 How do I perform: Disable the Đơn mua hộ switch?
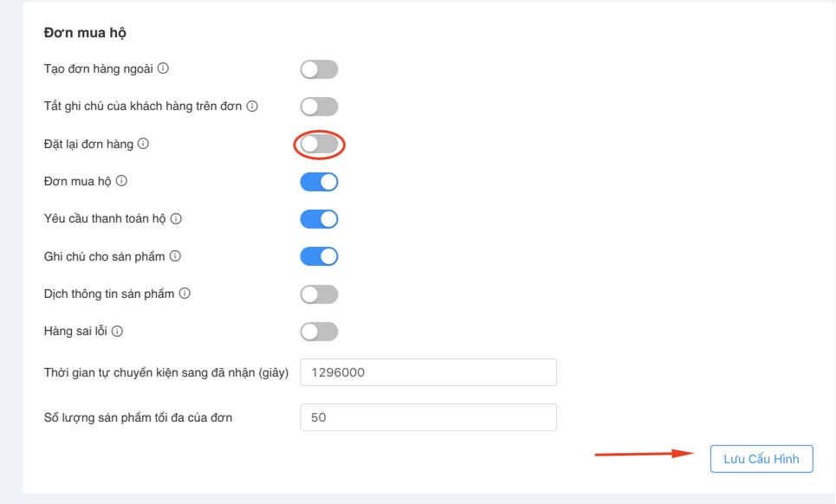pyautogui.click(x=319, y=182)
